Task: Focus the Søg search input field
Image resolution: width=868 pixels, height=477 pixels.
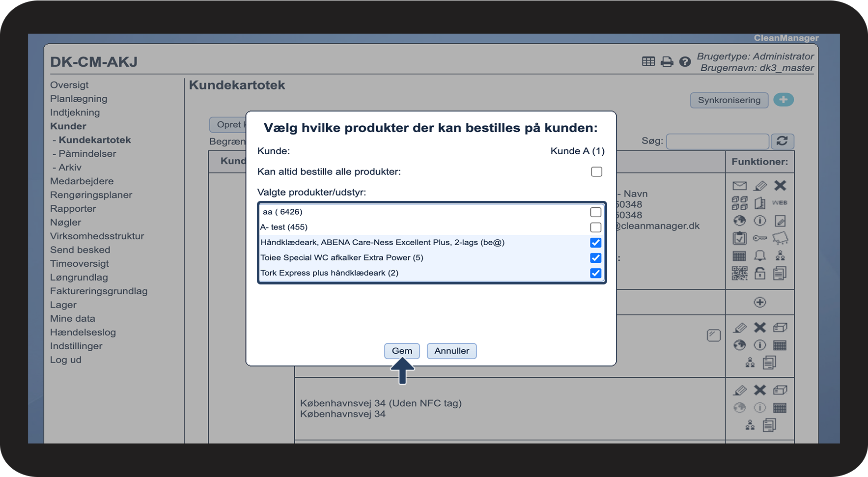Action: pos(718,141)
